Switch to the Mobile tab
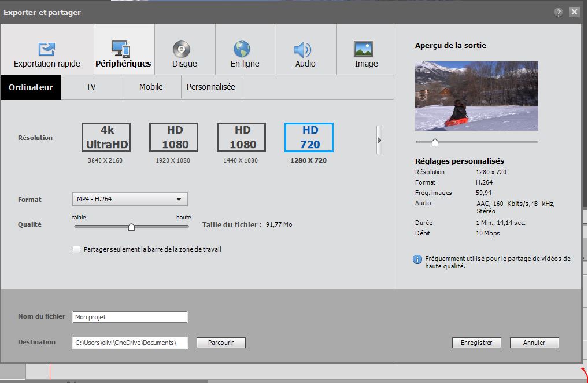 coord(151,87)
